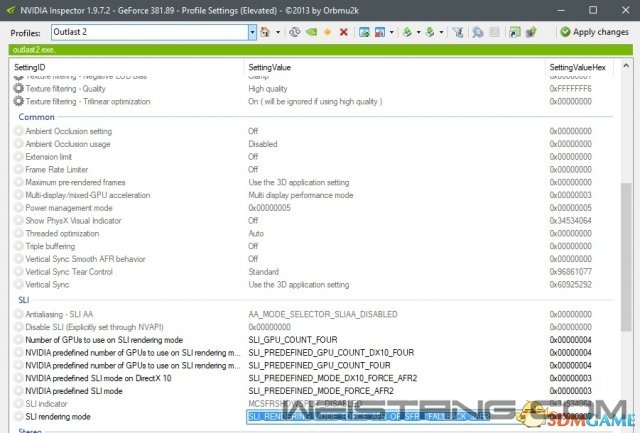
Task: Click the home profile icon
Action: tap(265, 32)
